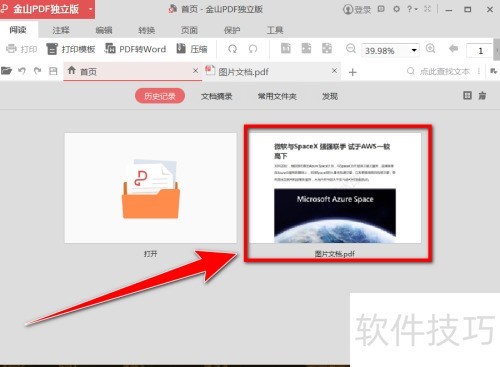Image resolution: width=500 pixels, height=367 pixels.
Task: Open the 页面 ribbon tab
Action: point(189,30)
